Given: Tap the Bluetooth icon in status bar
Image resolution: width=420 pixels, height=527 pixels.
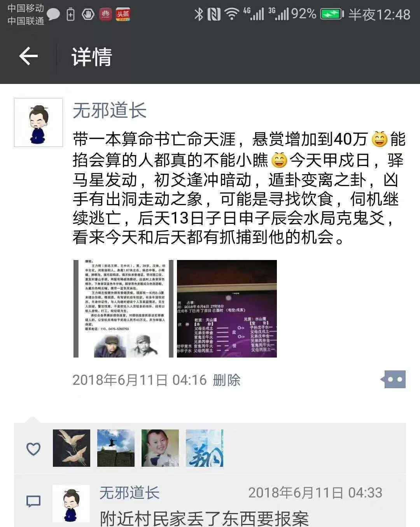Looking at the screenshot, I should [x=199, y=14].
